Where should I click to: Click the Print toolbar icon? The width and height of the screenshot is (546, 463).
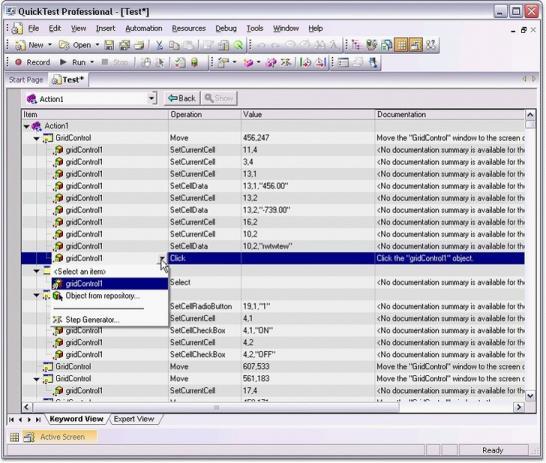[139, 45]
